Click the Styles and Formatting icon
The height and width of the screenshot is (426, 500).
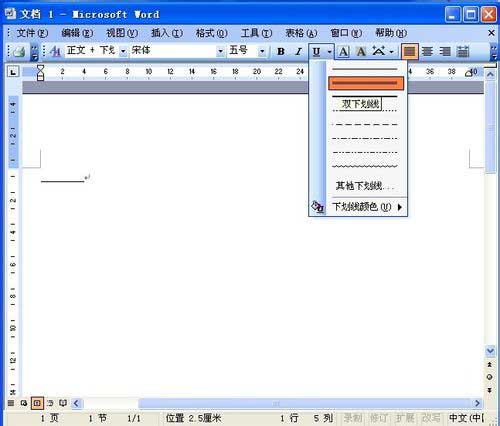[55, 51]
